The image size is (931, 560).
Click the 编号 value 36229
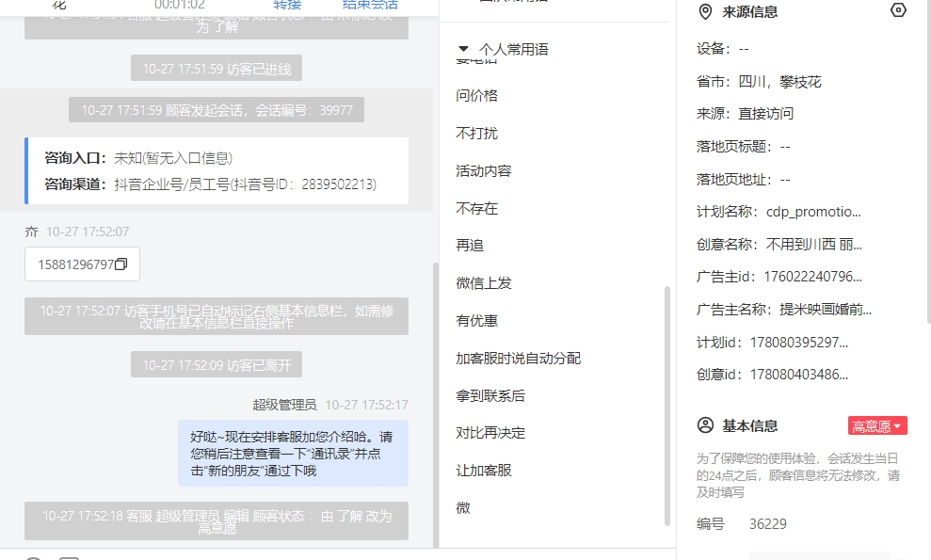[768, 524]
